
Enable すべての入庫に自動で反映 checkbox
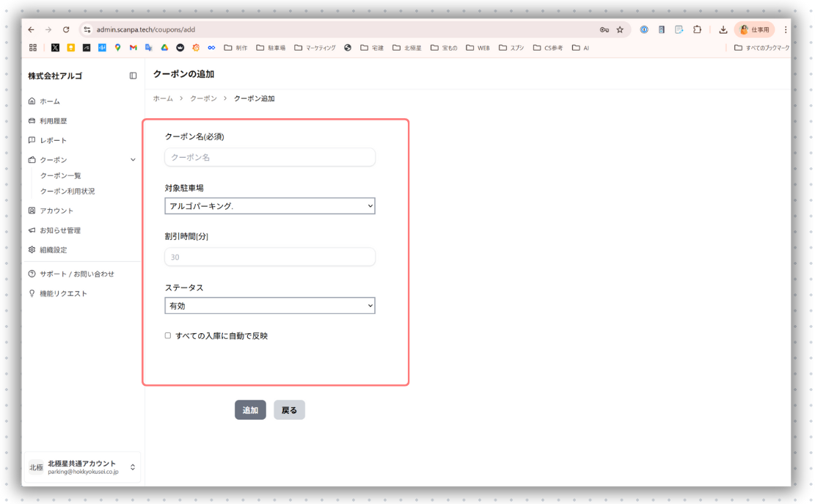(x=168, y=336)
